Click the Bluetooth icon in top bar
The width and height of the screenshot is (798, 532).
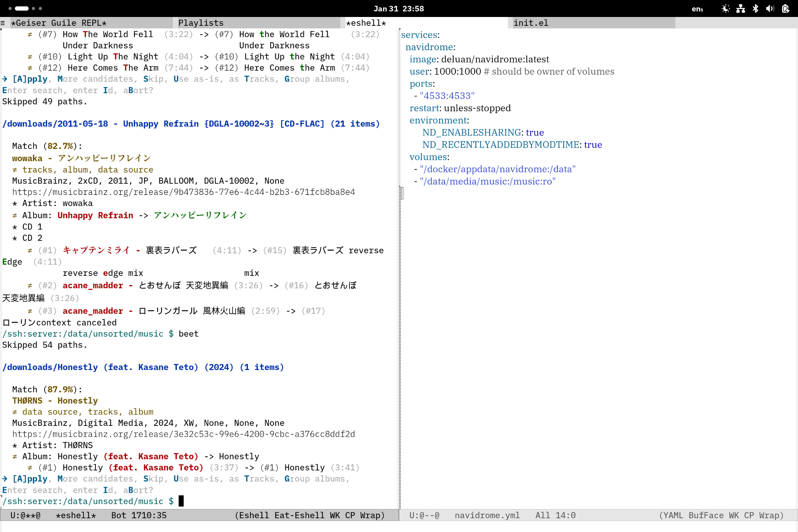point(755,8)
